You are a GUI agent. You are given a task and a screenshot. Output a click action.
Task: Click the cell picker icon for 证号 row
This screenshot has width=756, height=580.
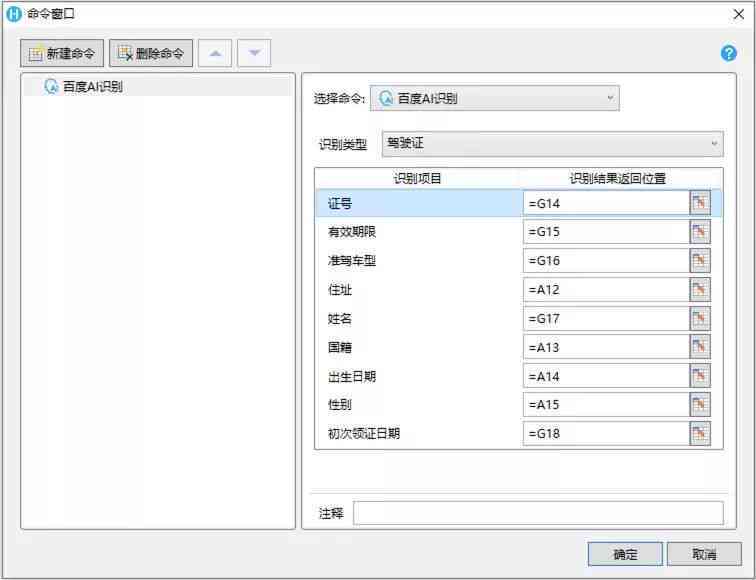coord(700,203)
